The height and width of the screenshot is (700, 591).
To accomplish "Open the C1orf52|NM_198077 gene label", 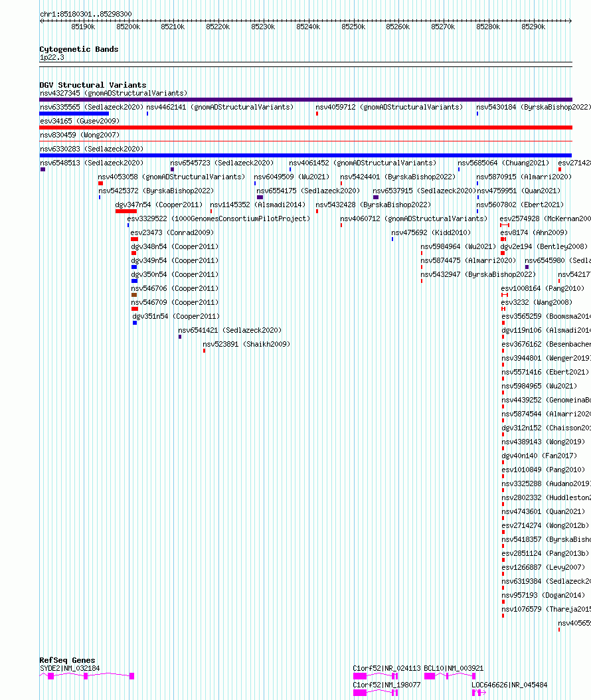I will click(386, 685).
